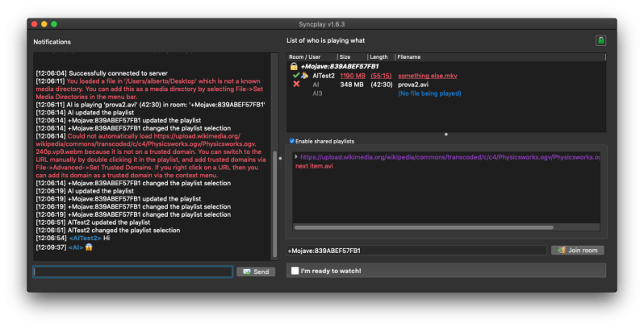The width and height of the screenshot is (644, 328).
Task: Select the +Mojave:839ABEF57FB1 room row
Action: click(446, 66)
